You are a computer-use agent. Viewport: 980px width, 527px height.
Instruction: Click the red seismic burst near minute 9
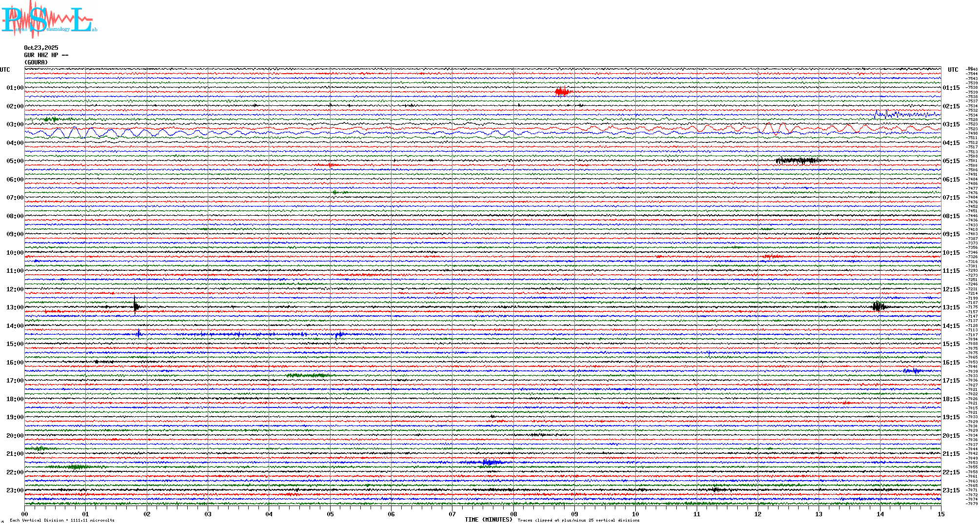pyautogui.click(x=562, y=92)
